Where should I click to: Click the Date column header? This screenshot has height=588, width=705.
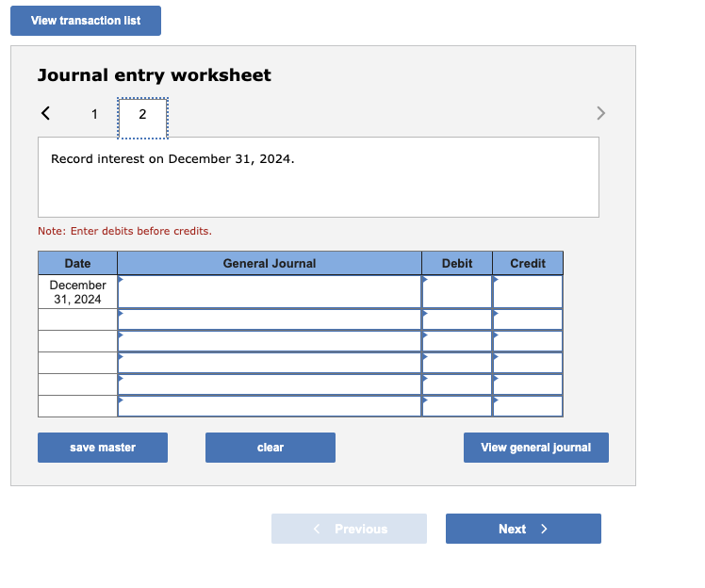point(78,264)
